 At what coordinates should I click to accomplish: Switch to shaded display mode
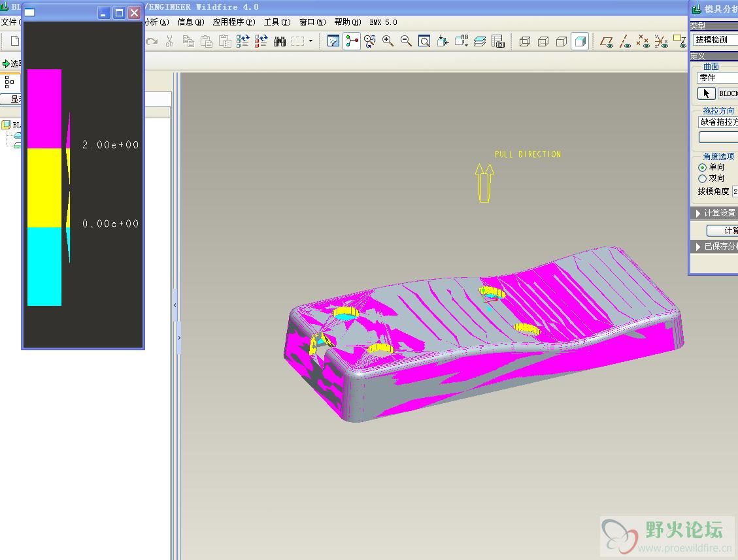click(580, 41)
